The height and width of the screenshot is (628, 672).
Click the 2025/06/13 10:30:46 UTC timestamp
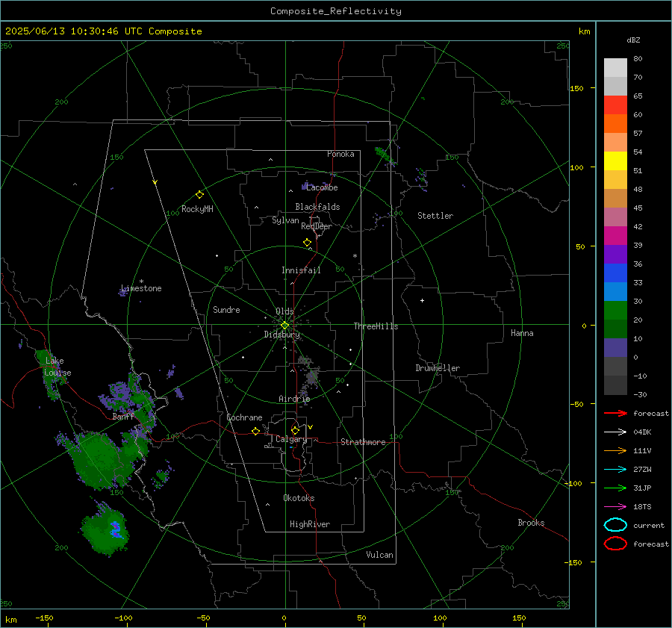click(x=75, y=31)
